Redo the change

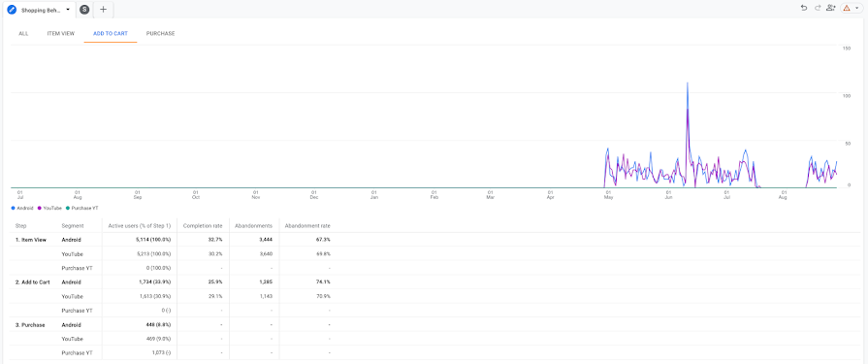tap(817, 8)
